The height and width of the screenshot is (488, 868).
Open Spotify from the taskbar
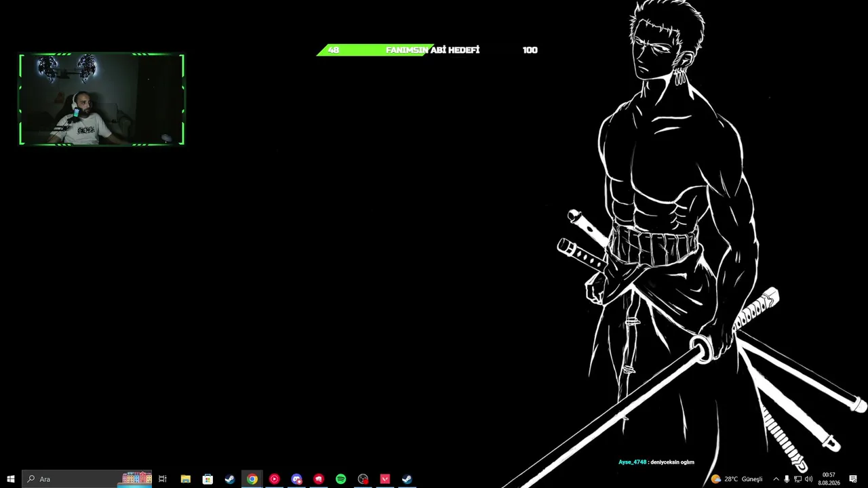click(x=340, y=479)
